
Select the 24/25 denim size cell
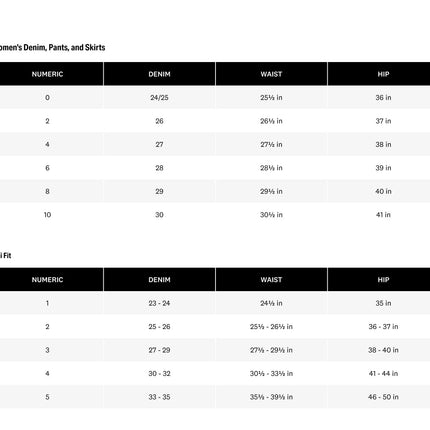(159, 98)
